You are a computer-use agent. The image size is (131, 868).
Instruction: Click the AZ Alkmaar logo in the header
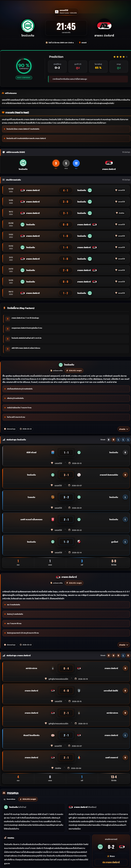[x=104, y=26]
